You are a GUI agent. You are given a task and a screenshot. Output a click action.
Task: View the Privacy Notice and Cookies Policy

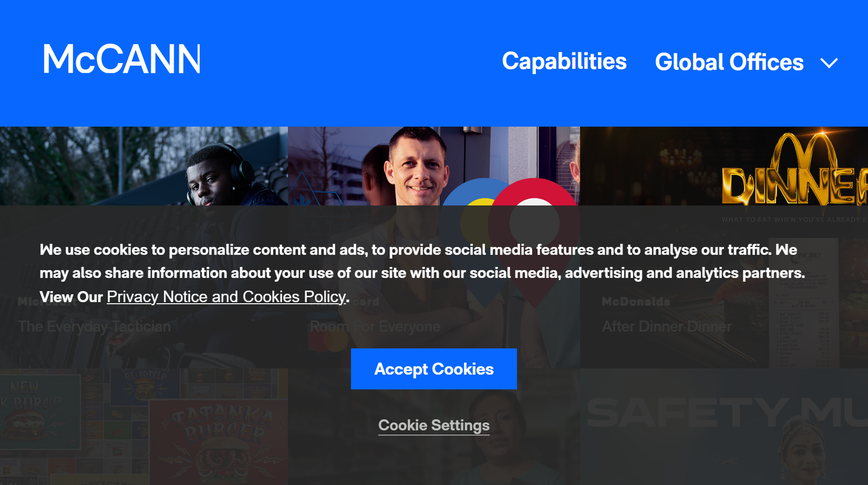pos(226,296)
